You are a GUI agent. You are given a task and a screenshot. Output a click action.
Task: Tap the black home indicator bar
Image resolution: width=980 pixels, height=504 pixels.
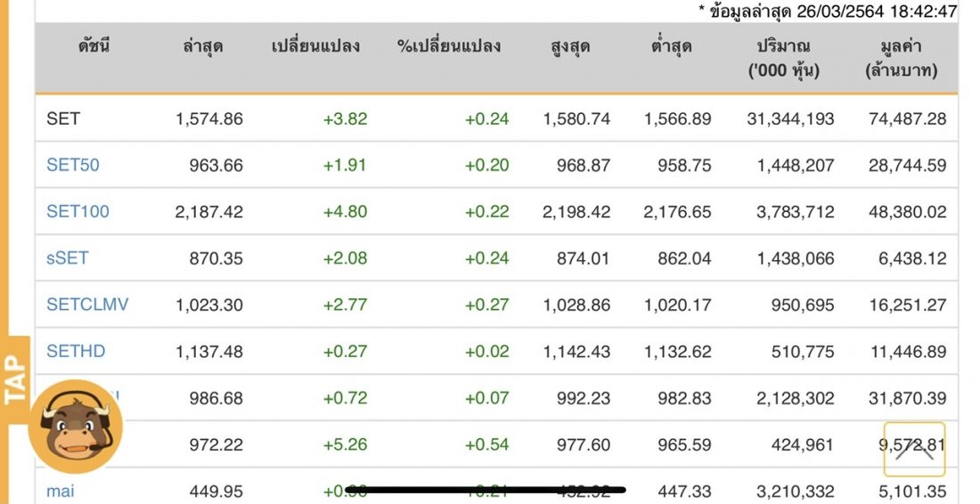tap(485, 491)
